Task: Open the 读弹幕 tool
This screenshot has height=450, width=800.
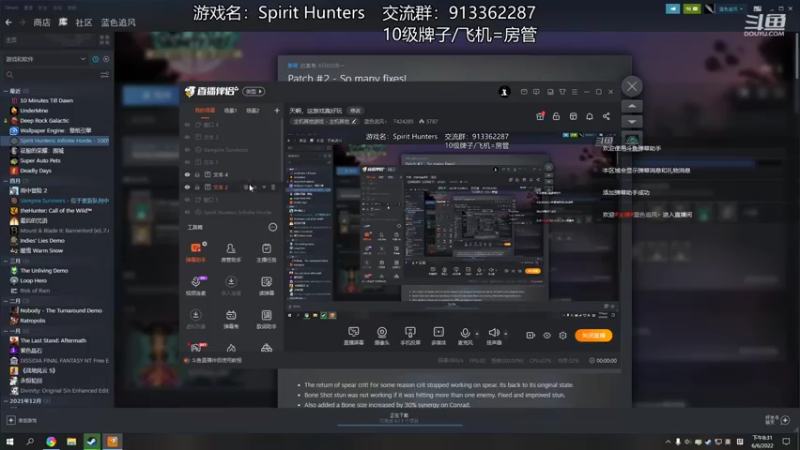Action: pyautogui.click(x=266, y=285)
